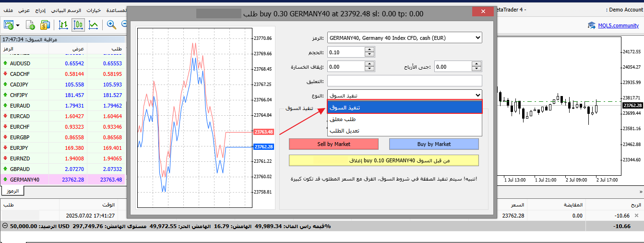Select the EURJPY row in Market Watch
644x243 pixels.
[63, 148]
